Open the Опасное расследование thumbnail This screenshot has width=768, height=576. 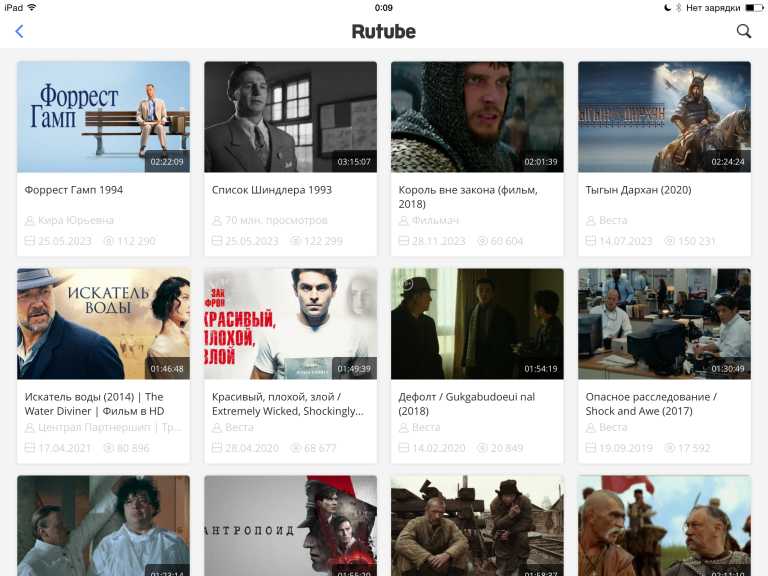(664, 324)
